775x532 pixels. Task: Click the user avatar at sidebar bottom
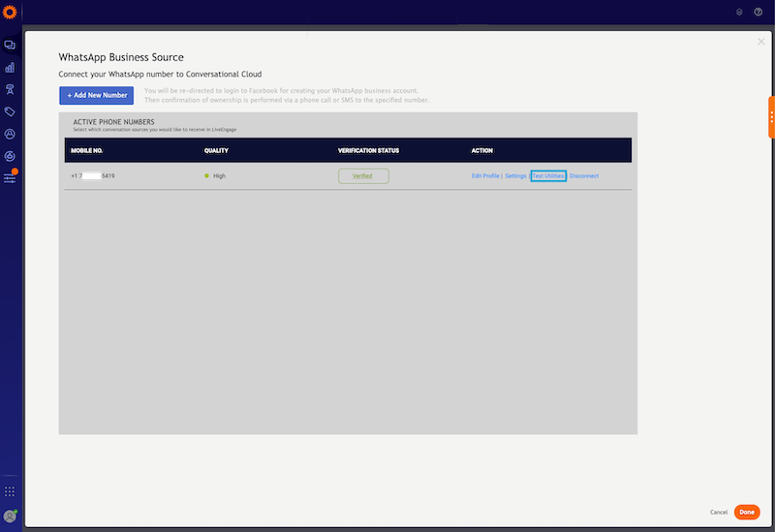click(x=10, y=516)
